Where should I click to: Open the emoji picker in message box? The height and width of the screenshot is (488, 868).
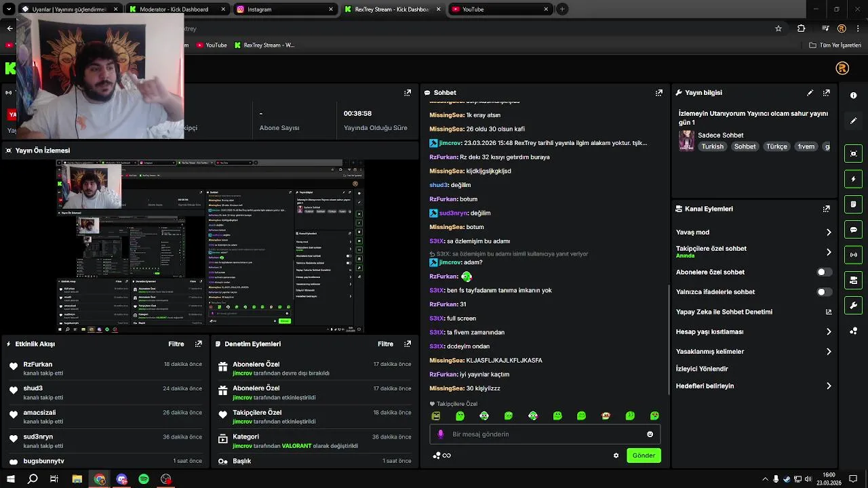pos(650,434)
